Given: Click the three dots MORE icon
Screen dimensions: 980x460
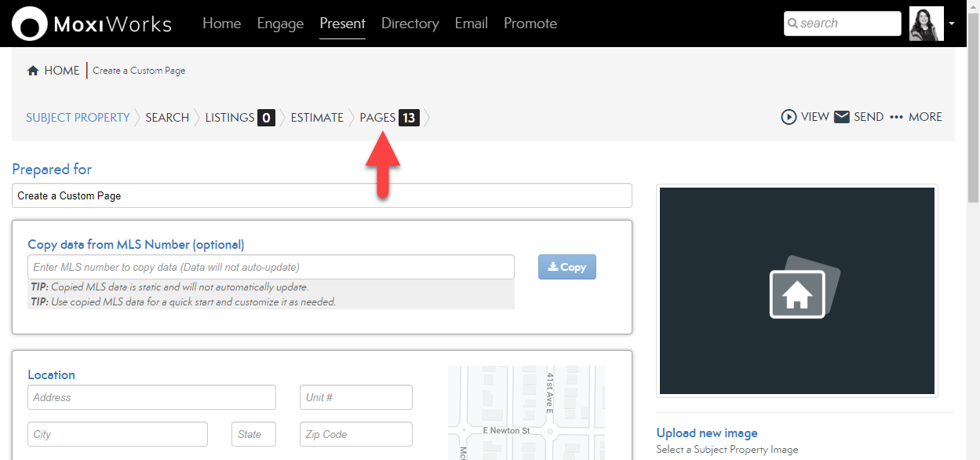Looking at the screenshot, I should [897, 117].
